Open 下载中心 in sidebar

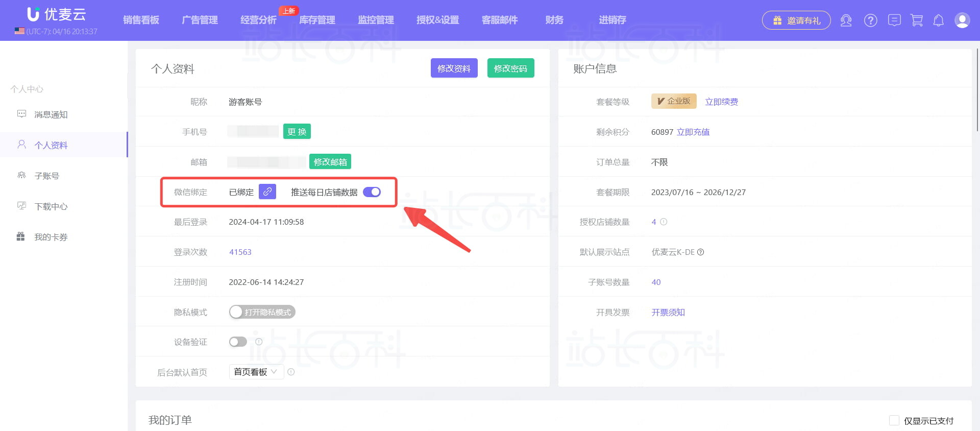click(64, 206)
